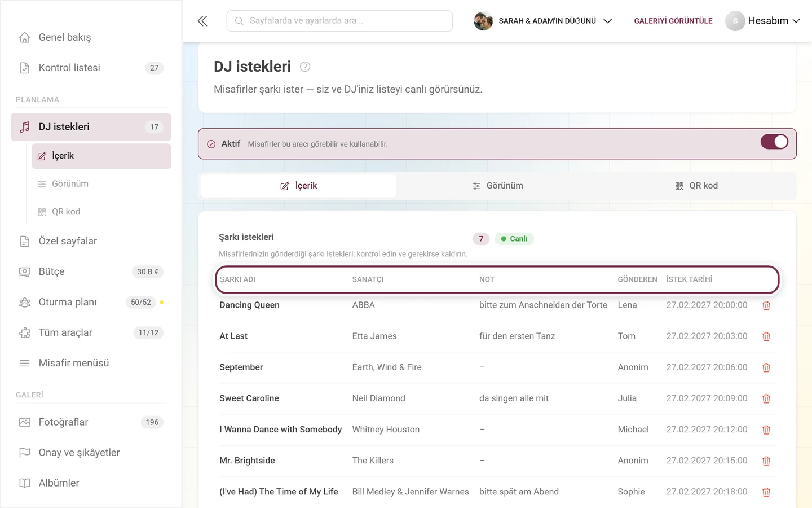Open the İçerik sidebar sub-item

point(101,156)
